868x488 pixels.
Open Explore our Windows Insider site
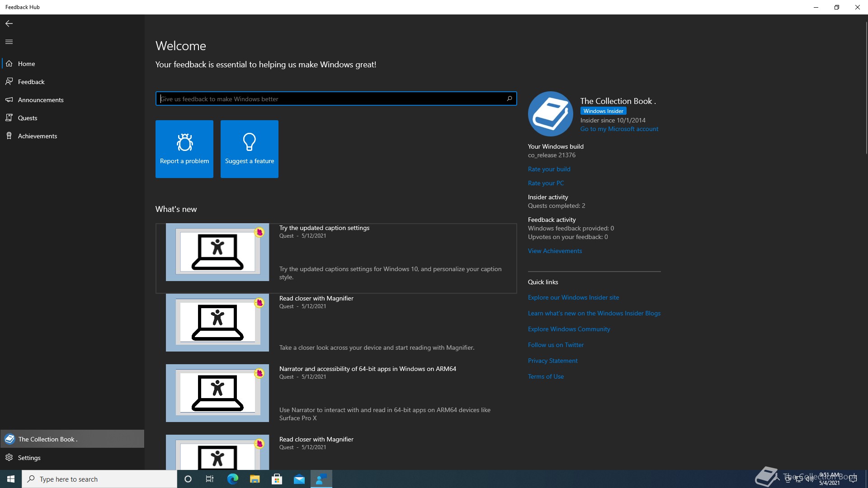click(x=573, y=297)
